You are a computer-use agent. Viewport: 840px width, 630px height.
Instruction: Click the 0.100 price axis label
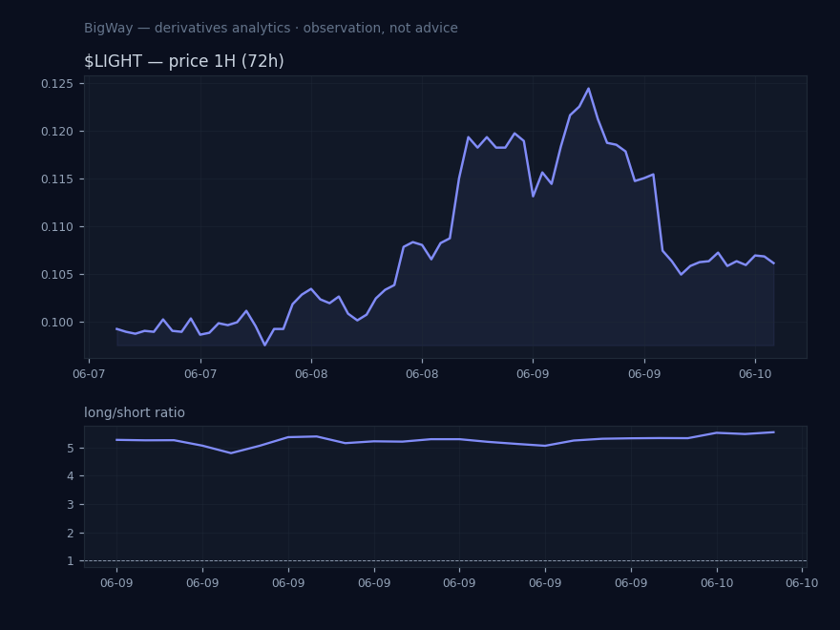(x=57, y=322)
